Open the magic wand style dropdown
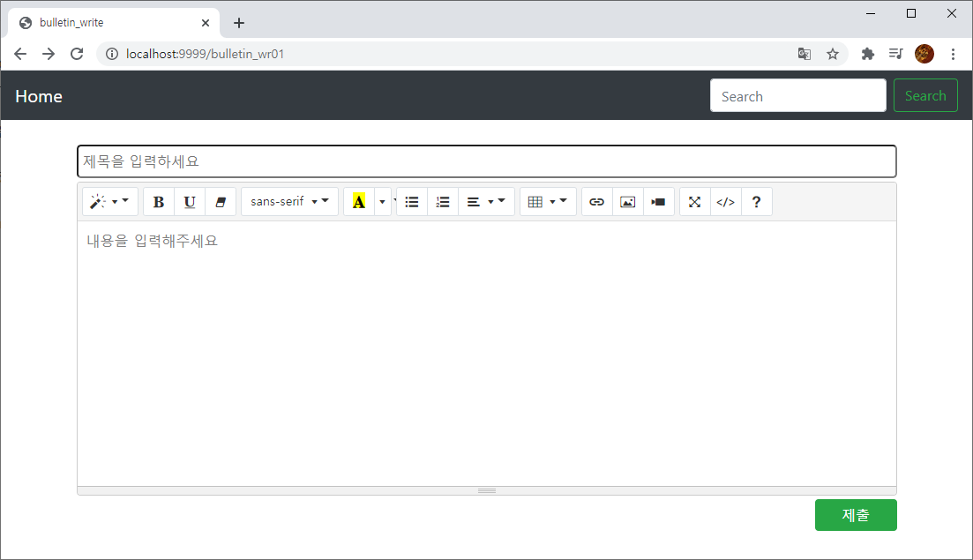 coord(110,202)
